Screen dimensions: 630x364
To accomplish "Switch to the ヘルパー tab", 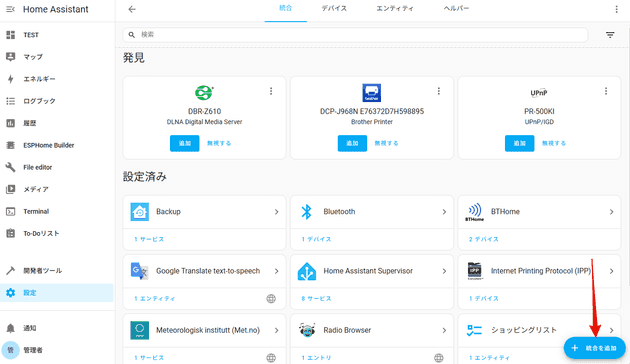I will point(456,8).
